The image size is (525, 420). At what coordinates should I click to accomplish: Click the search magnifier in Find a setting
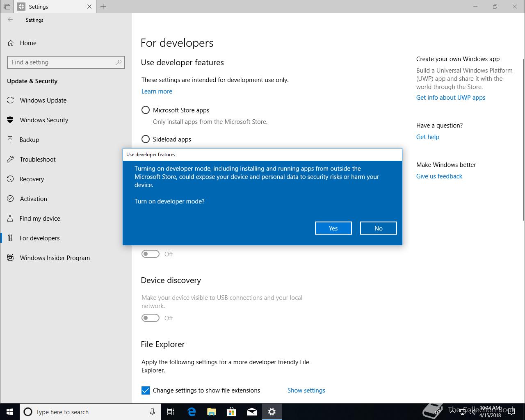pyautogui.click(x=119, y=62)
